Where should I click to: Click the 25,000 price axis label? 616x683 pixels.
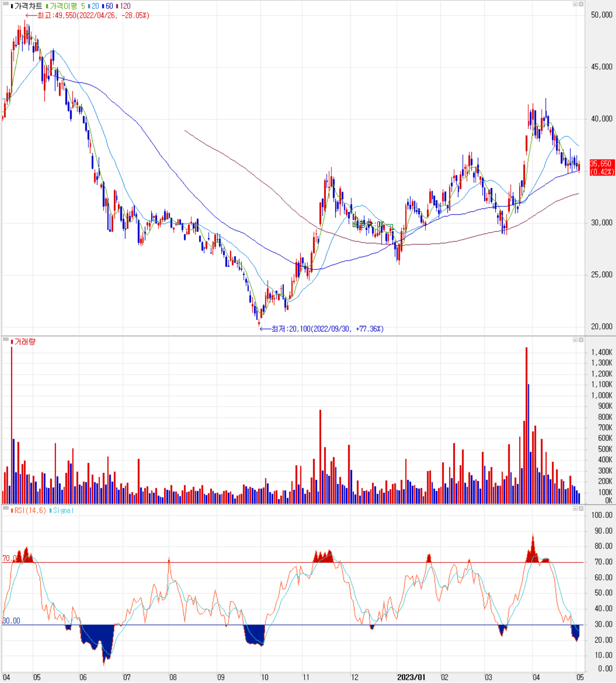(602, 275)
